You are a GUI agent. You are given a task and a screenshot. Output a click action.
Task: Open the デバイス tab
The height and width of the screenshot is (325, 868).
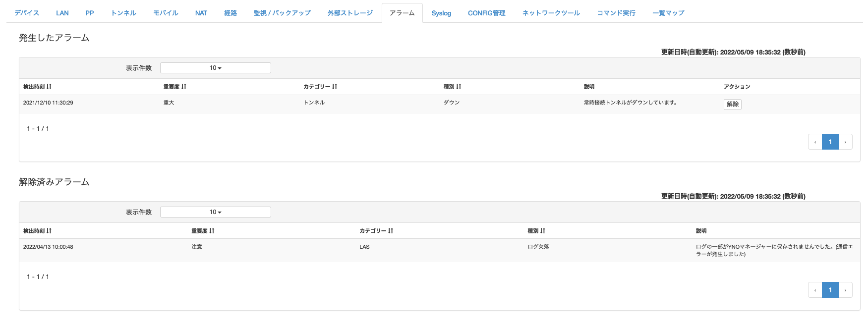point(27,13)
